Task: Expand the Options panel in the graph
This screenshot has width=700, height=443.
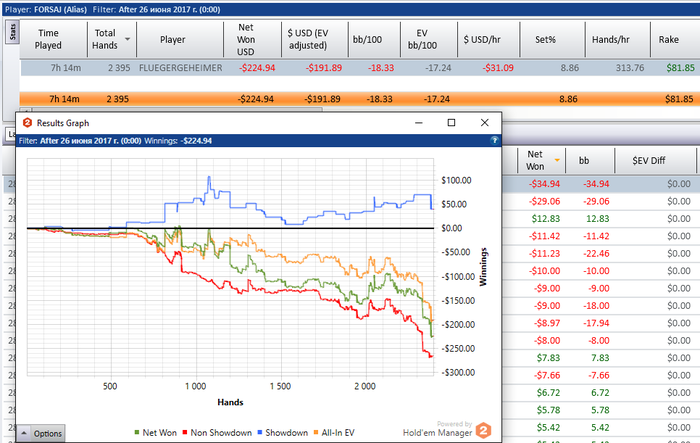Action: pyautogui.click(x=42, y=433)
